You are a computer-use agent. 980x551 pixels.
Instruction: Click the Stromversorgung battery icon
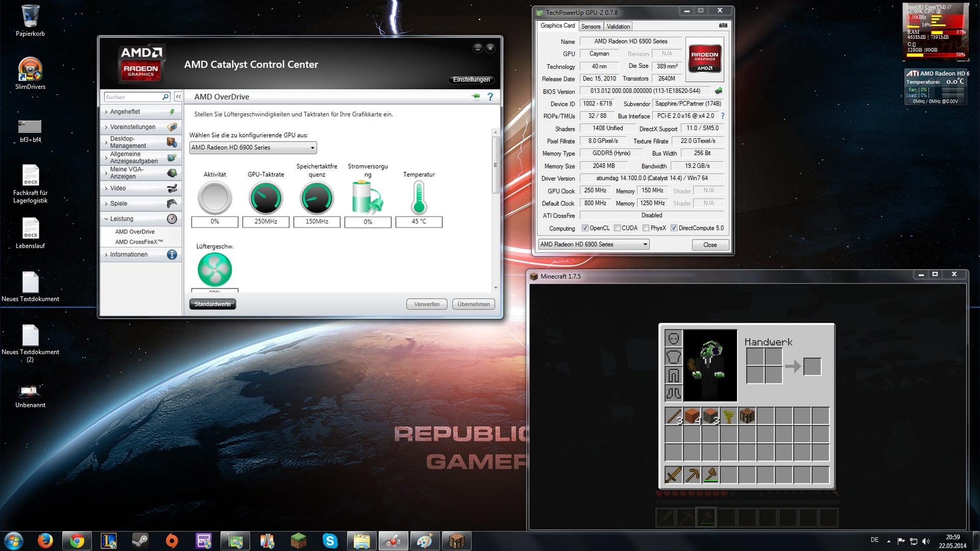368,198
